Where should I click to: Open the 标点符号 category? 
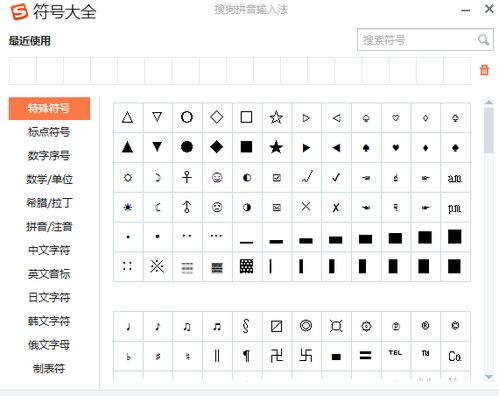point(49,132)
